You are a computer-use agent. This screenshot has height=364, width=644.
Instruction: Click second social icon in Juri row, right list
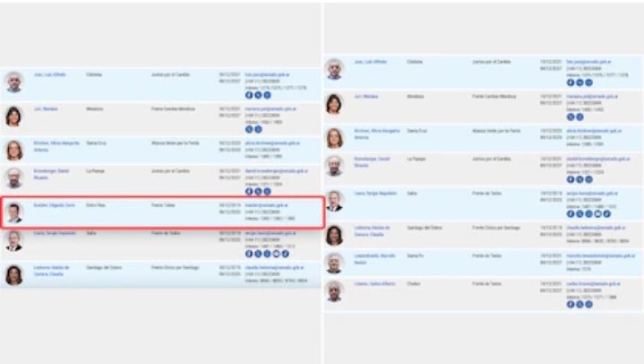[x=580, y=117]
